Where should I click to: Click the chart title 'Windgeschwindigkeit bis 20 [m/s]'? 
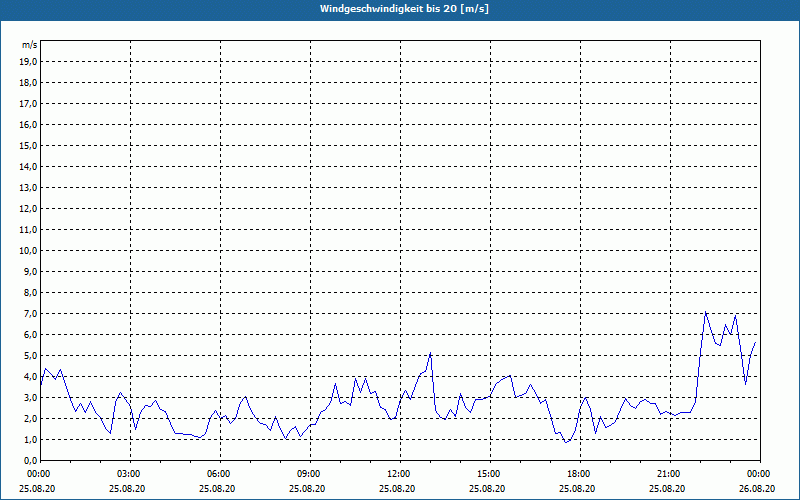[x=404, y=9]
